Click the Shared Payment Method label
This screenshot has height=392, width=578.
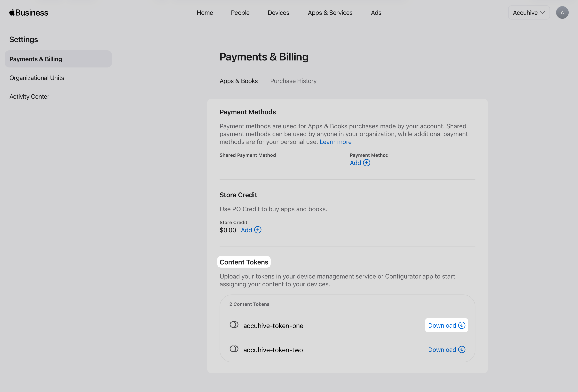(248, 155)
